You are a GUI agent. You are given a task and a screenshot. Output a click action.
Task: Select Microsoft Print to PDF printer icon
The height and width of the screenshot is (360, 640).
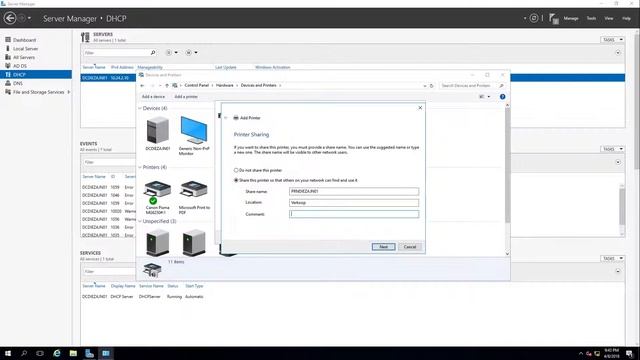click(194, 190)
